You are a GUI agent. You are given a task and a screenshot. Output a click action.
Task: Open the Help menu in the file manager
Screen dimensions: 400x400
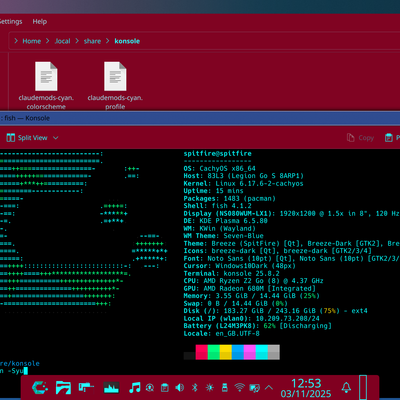pos(40,22)
